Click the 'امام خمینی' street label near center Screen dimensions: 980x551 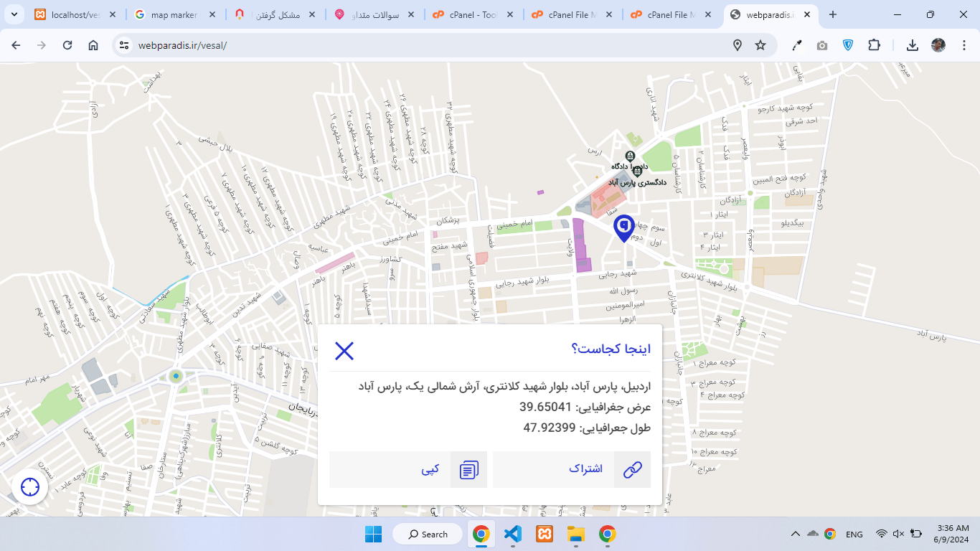pyautogui.click(x=516, y=224)
